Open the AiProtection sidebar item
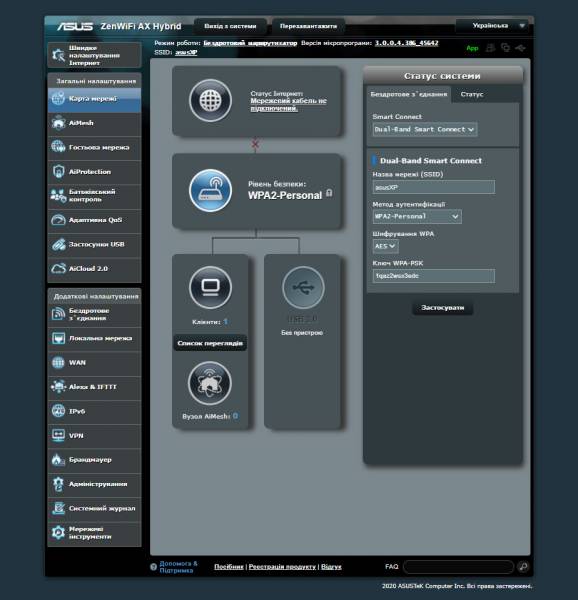Screen dimensions: 578x600 click(94, 172)
